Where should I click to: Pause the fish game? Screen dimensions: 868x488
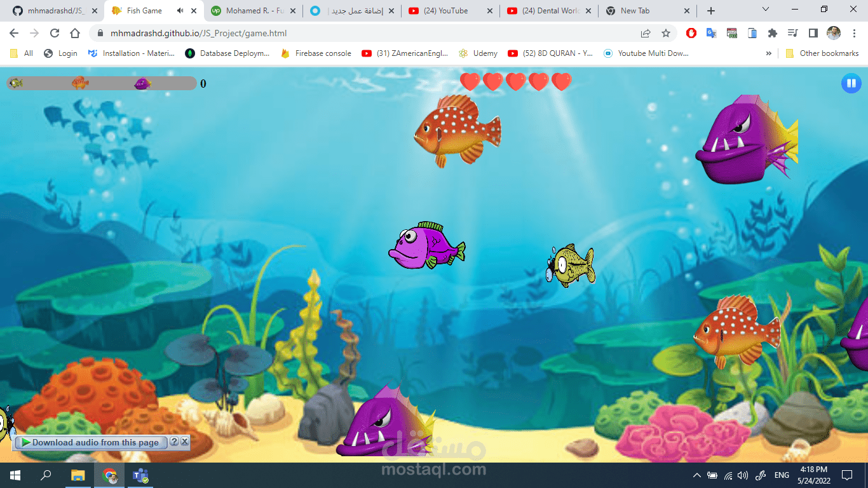(851, 83)
